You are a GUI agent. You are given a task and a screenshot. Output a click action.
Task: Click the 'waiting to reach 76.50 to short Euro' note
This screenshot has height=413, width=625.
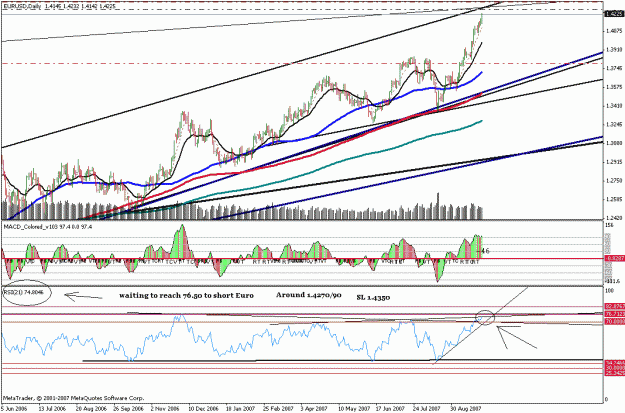coord(186,295)
